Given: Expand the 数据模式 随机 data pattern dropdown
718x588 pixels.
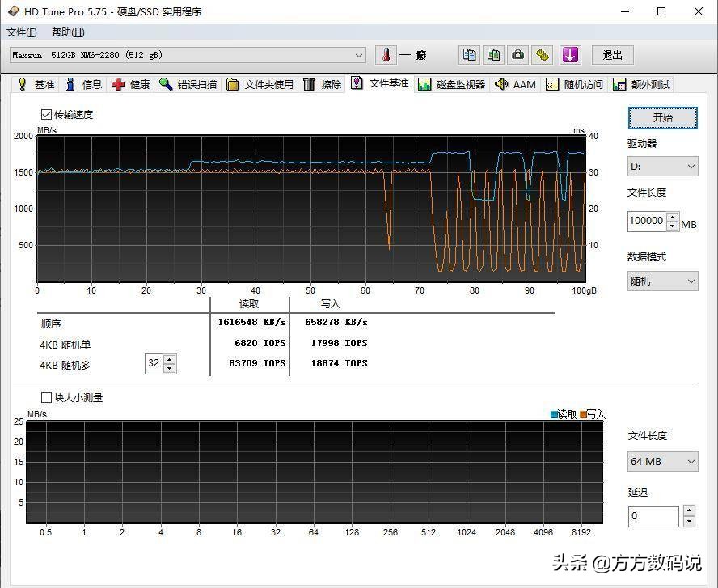Looking at the screenshot, I should 662,281.
